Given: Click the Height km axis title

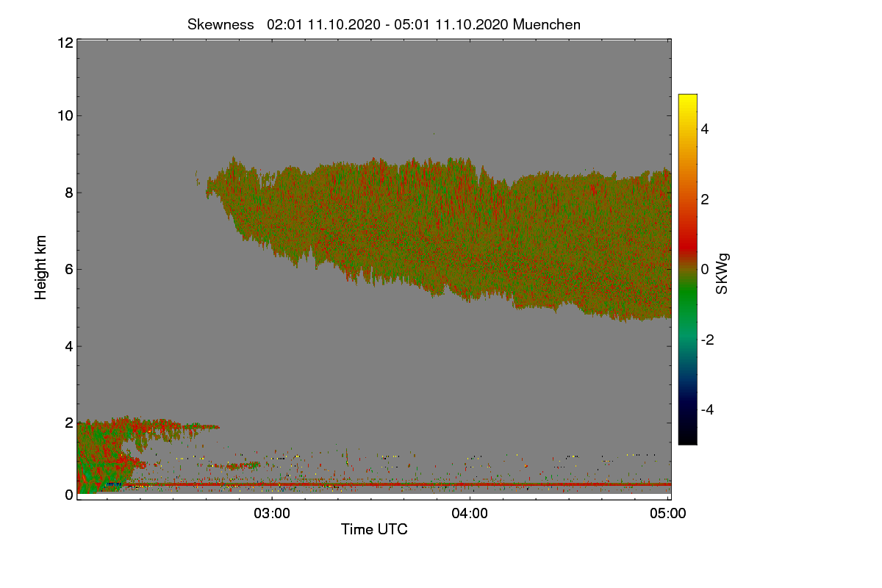Looking at the screenshot, I should (41, 268).
